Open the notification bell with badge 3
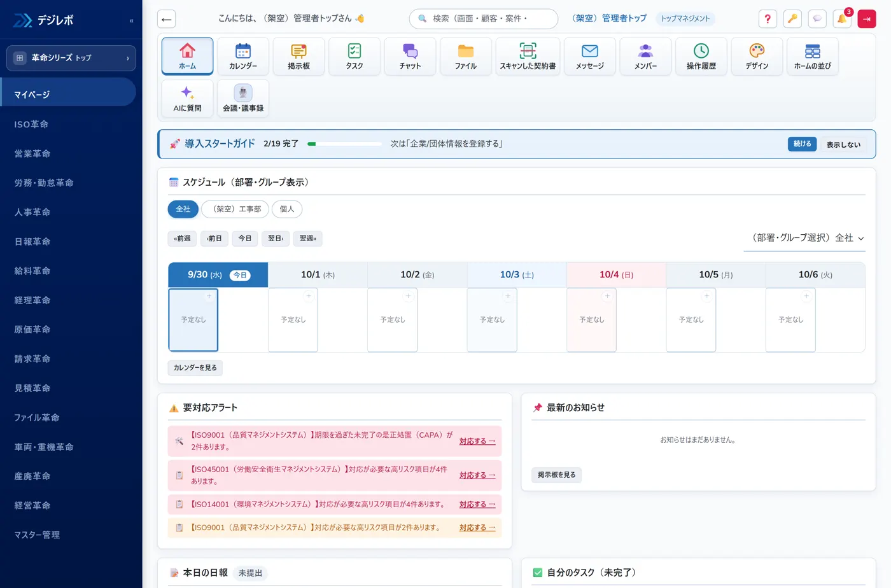The image size is (891, 588). pyautogui.click(x=842, y=19)
